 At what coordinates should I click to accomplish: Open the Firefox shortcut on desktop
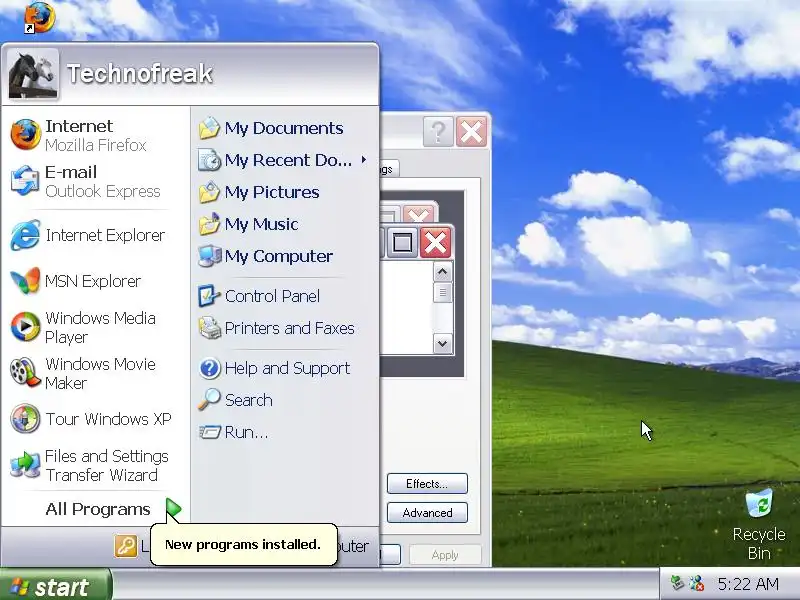click(x=39, y=17)
